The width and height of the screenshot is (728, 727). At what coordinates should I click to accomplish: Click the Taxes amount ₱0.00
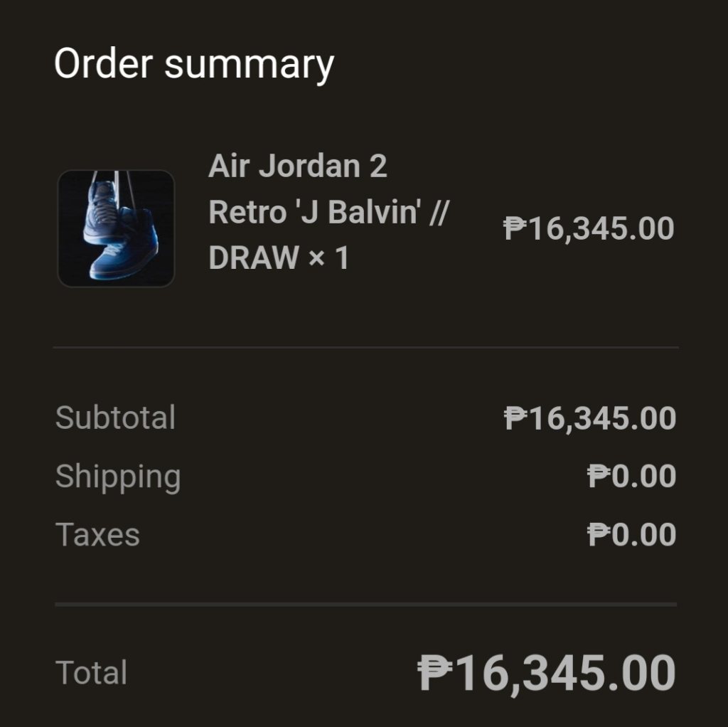click(x=631, y=535)
